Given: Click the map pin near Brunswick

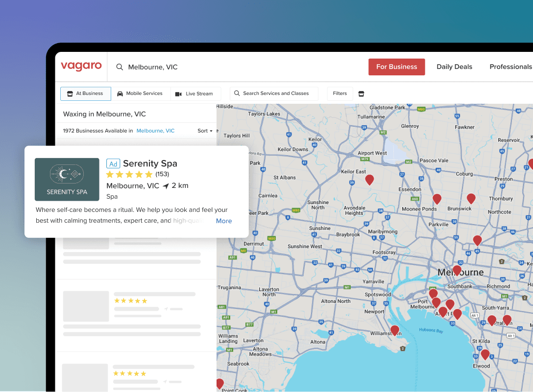Looking at the screenshot, I should point(471,198).
